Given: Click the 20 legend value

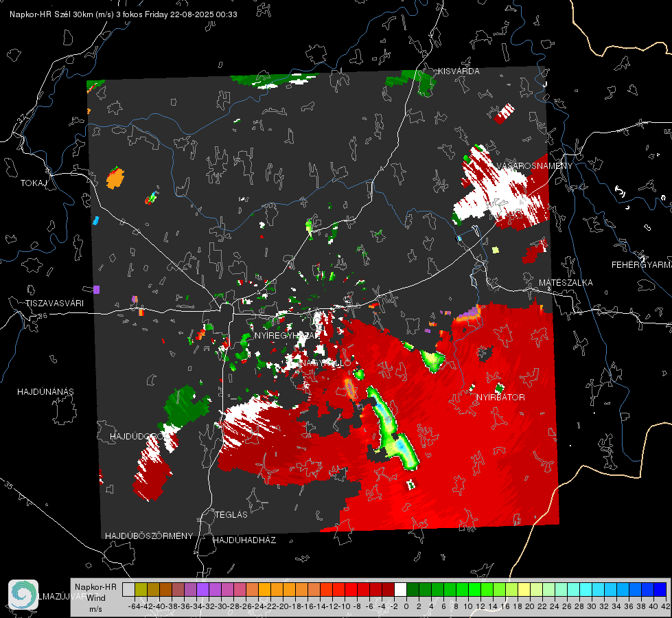Looking at the screenshot, I should coord(530,606).
